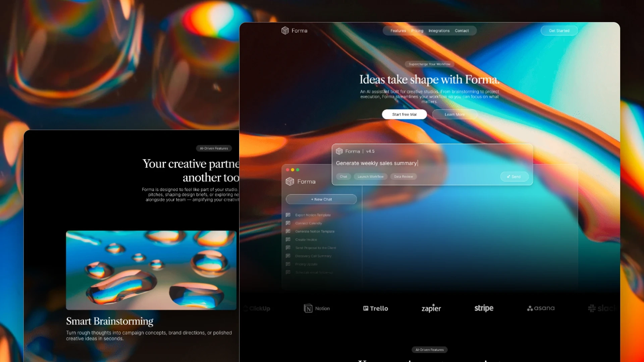Click the Forma logo icon in header
The height and width of the screenshot is (362, 644).
click(285, 31)
